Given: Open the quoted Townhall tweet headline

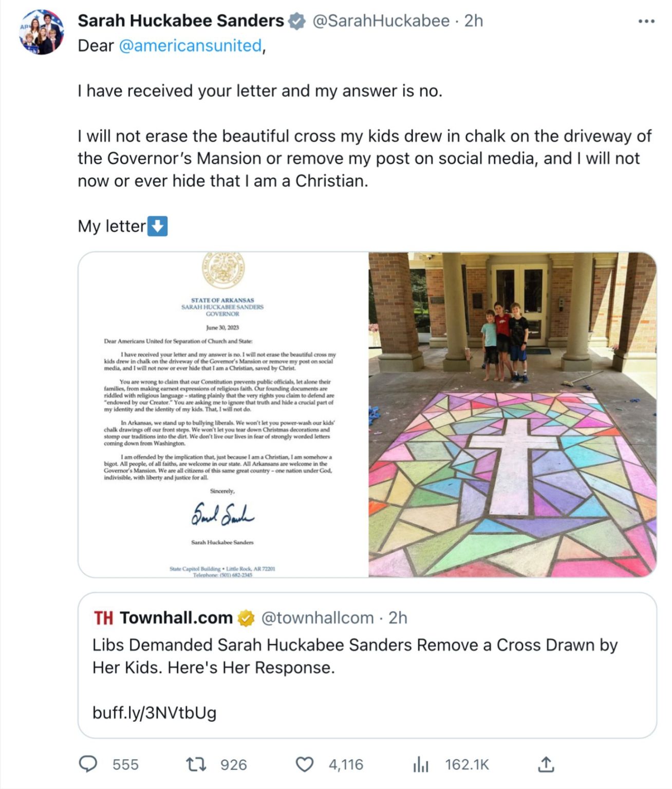Looking at the screenshot, I should [354, 656].
